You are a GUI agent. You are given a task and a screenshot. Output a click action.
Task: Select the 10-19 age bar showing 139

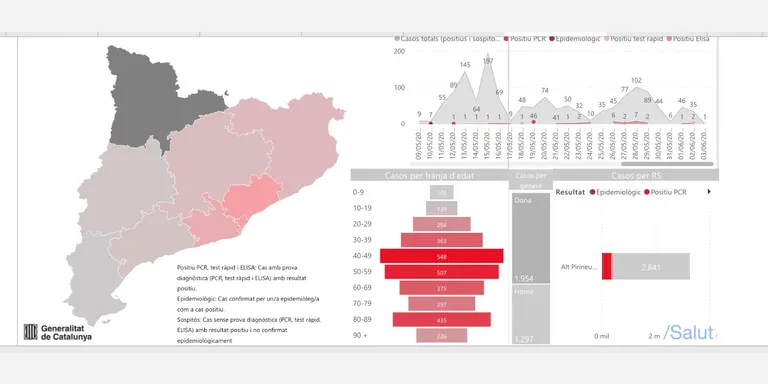tap(441, 208)
